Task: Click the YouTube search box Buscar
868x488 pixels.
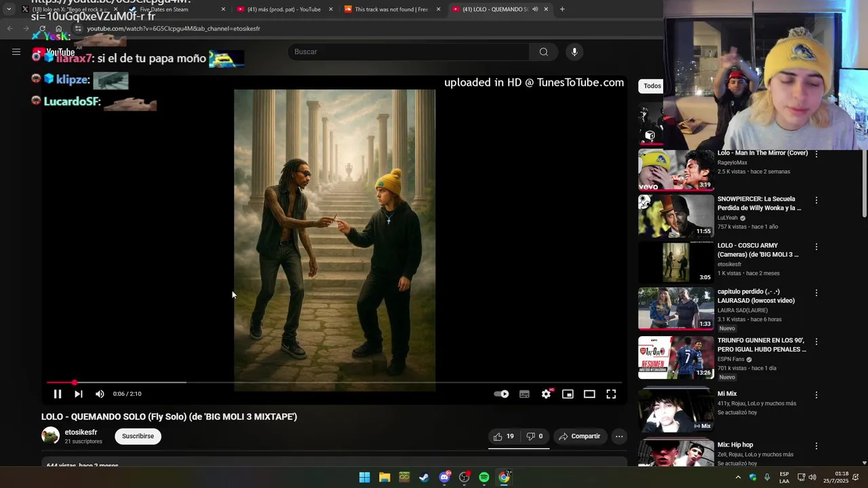Action: pyautogui.click(x=408, y=52)
